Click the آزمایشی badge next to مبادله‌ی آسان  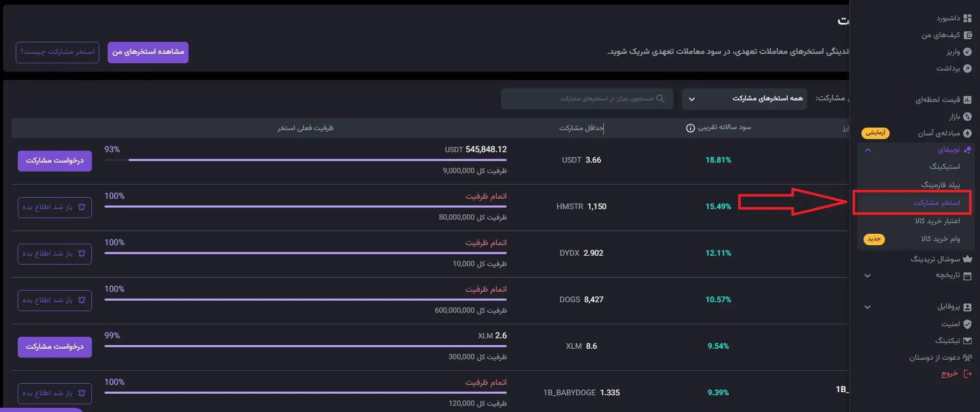click(875, 133)
